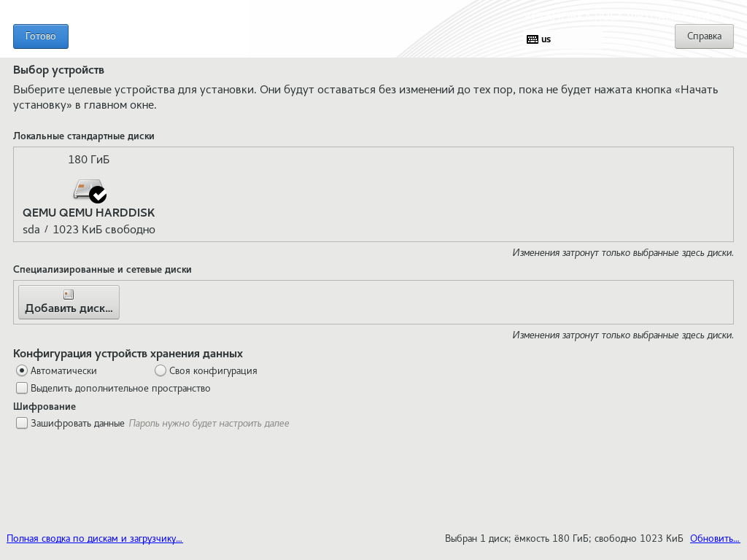This screenshot has height=560, width=747.
Task: Open help with the Справка button
Action: (x=704, y=36)
